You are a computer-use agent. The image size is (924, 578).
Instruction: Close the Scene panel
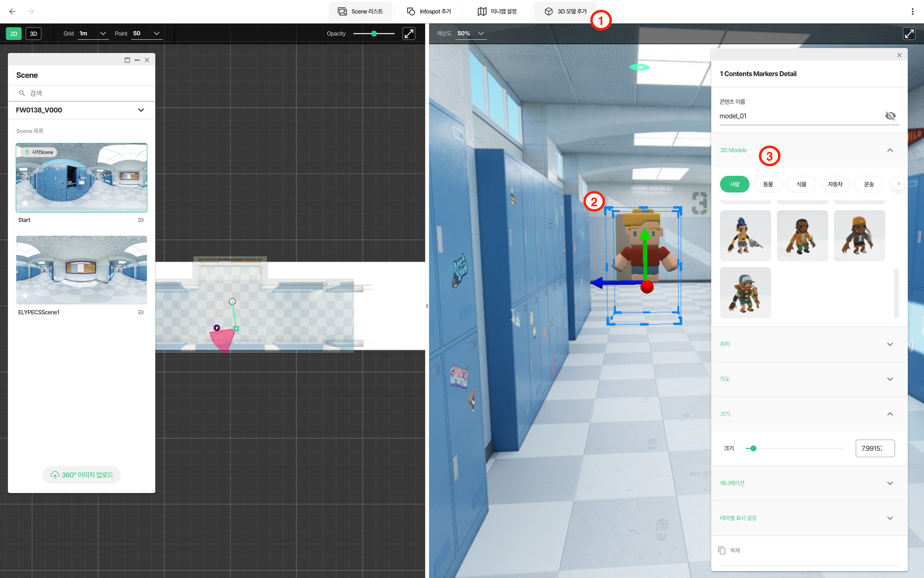click(x=147, y=60)
